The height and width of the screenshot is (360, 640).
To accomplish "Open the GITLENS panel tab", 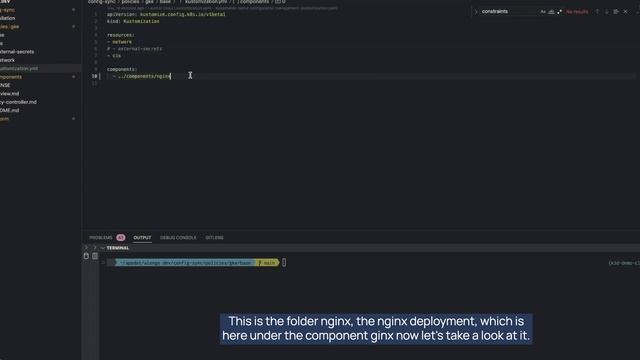I will 214,238.
